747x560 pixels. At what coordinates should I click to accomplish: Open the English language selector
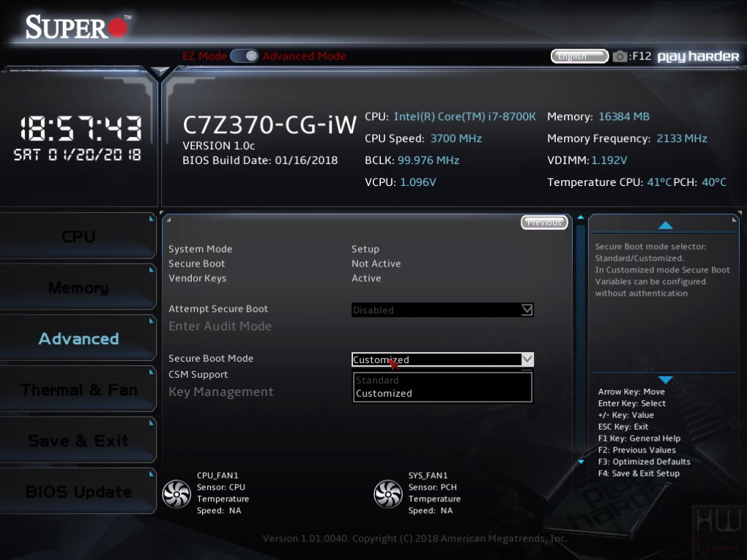(579, 56)
